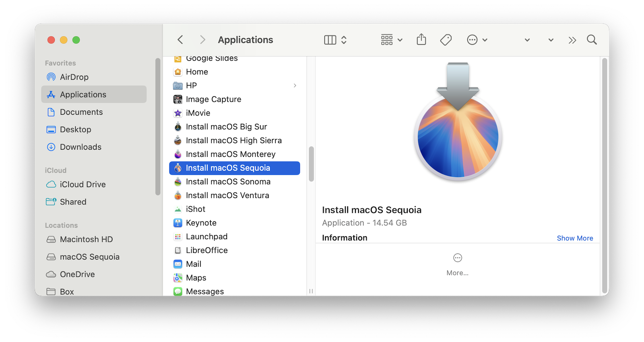Select iMovie in the list
The image size is (644, 342).
pyautogui.click(x=235, y=113)
